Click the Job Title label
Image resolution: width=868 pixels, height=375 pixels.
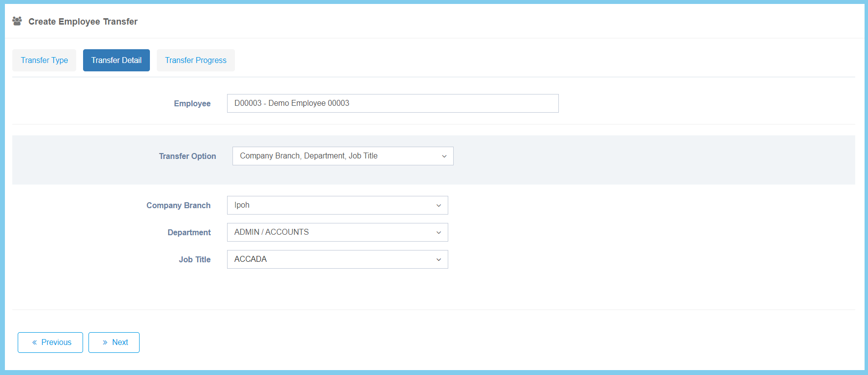tap(195, 259)
